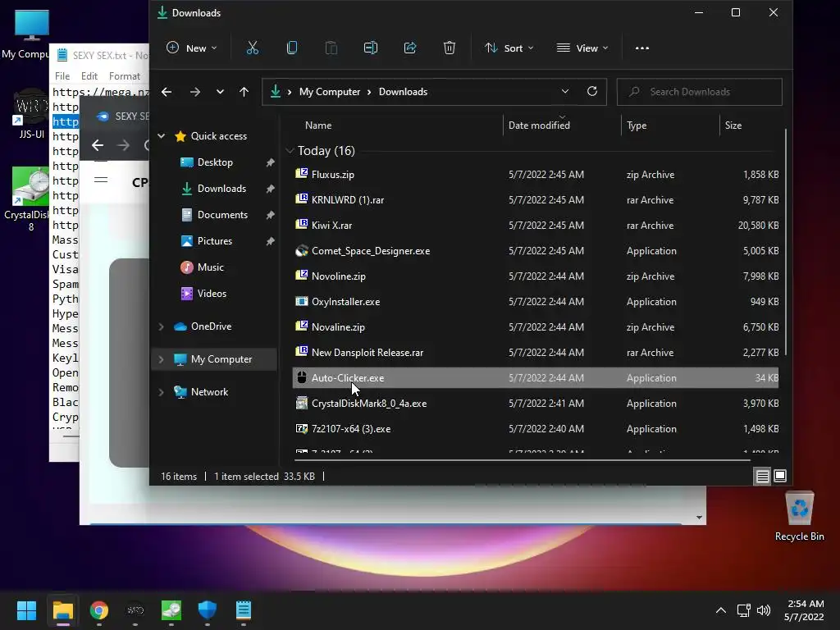The height and width of the screenshot is (630, 840).
Task: Select Novoline.zip file
Action: (x=535, y=276)
